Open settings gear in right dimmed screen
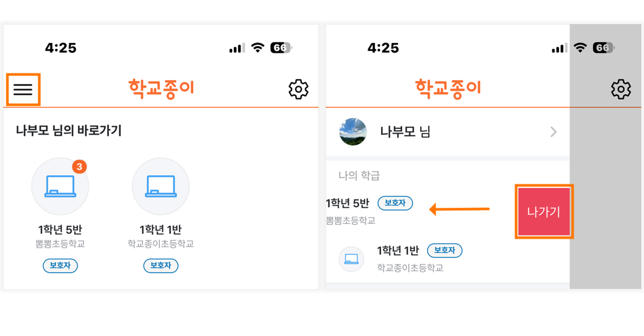This screenshot has height=336, width=644. (x=621, y=89)
